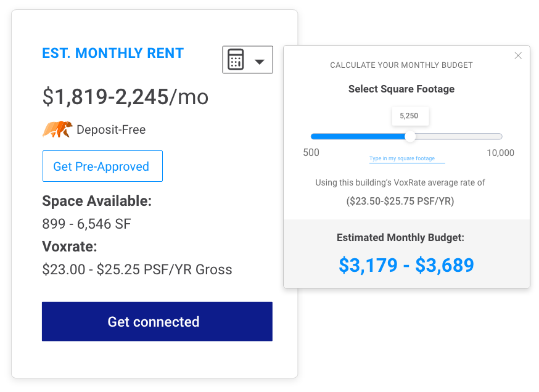539x392 pixels.
Task: Click the EST. MONTHLY RENT heading
Action: coord(113,53)
